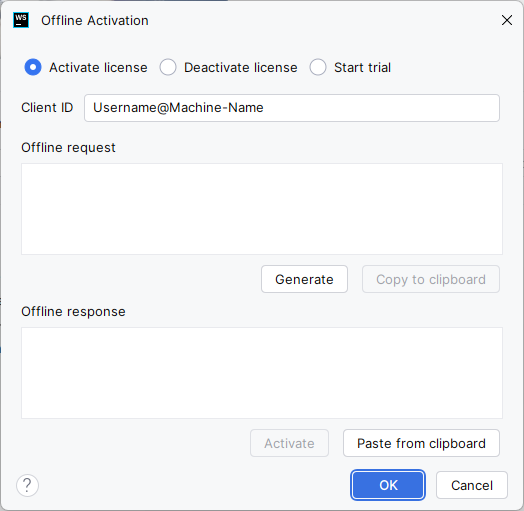The image size is (524, 511).
Task: Click into the Client ID input field
Action: coord(292,108)
